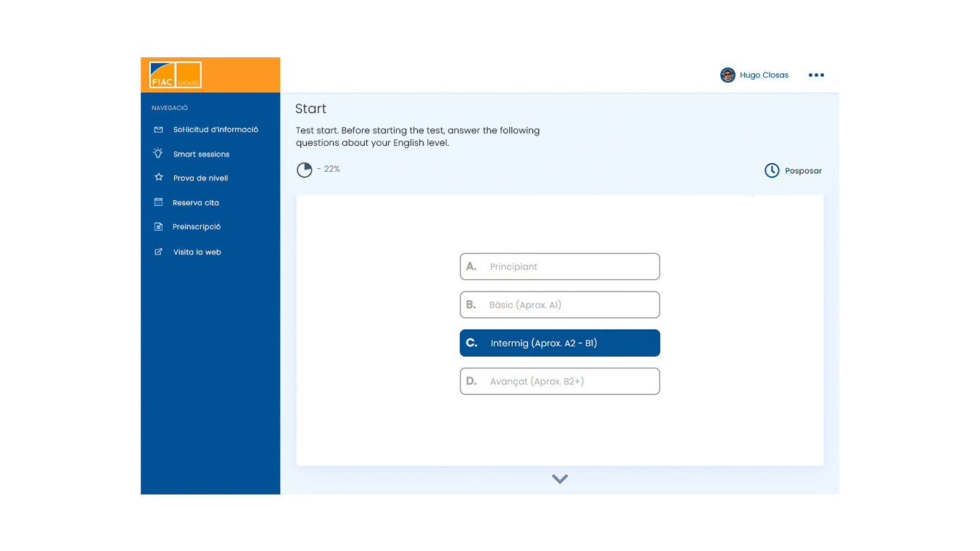Screen dimensions: 980x551
Task: Click the external link icon for Visita la web
Action: click(158, 252)
